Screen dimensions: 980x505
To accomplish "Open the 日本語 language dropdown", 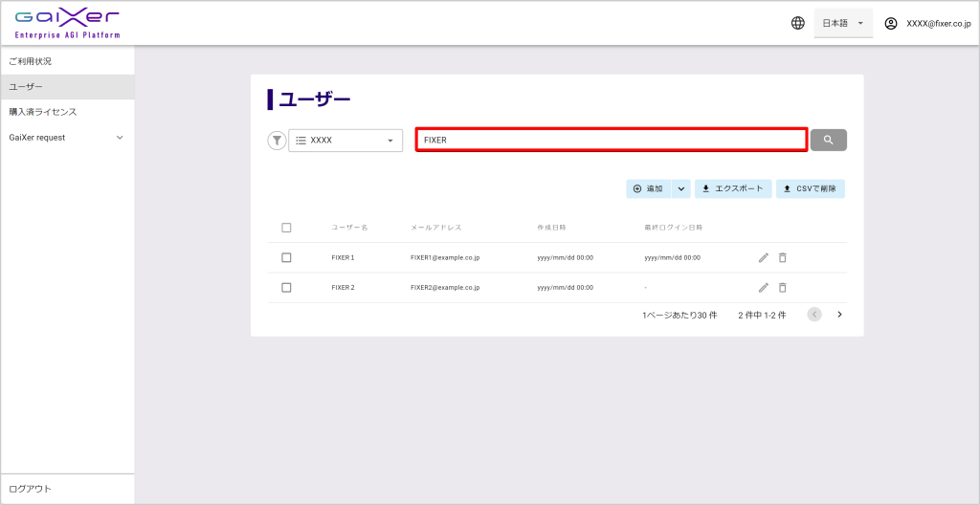I will click(842, 23).
